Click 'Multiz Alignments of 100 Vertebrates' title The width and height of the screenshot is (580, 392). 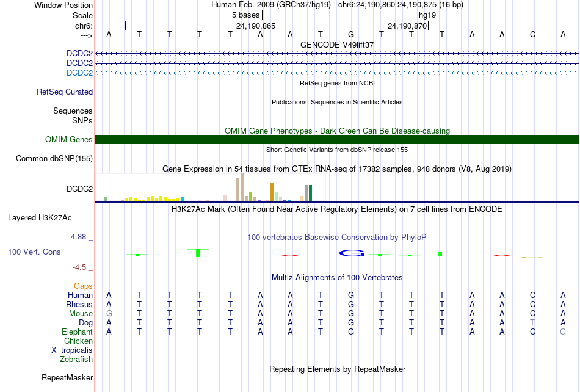click(337, 277)
